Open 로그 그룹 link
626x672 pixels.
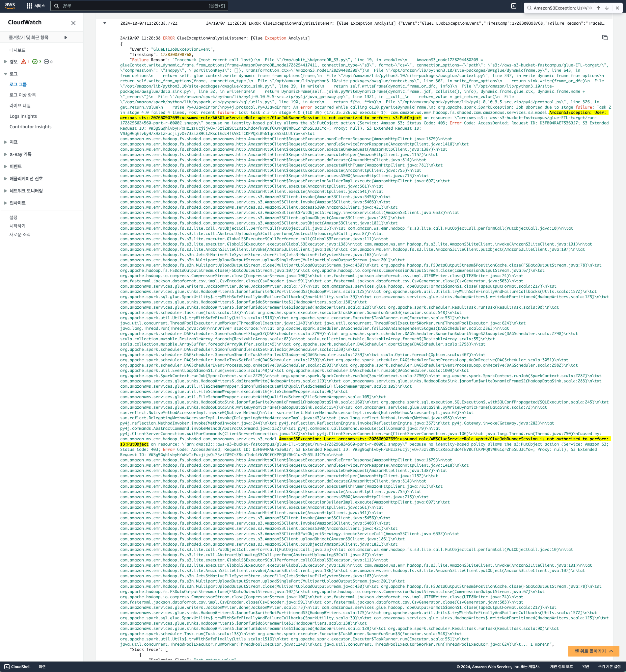pyautogui.click(x=18, y=84)
